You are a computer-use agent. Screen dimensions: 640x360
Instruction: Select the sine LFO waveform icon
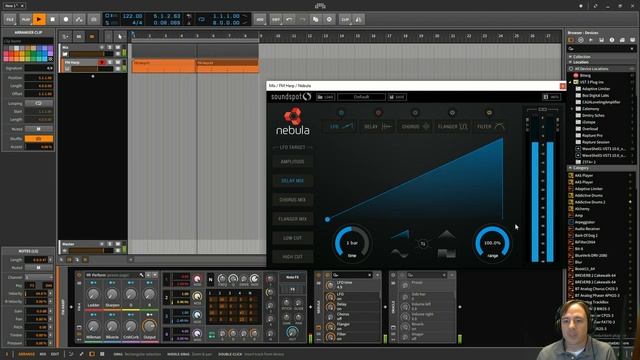[x=400, y=253]
